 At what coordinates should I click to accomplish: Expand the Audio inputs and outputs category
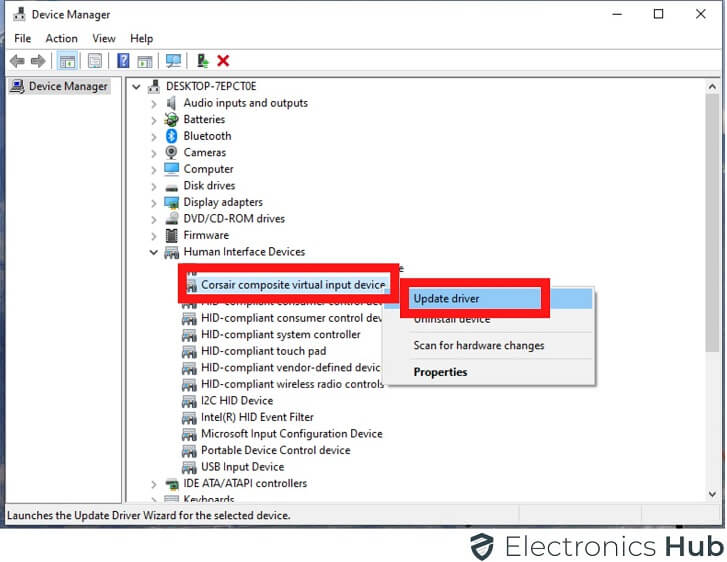pos(153,103)
